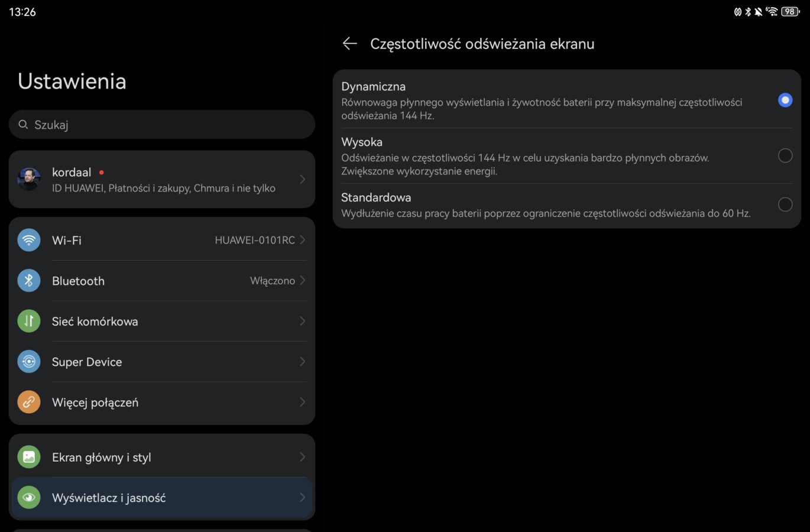This screenshot has height=532, width=810.
Task: Click the kordaal profile picture
Action: [x=29, y=179]
